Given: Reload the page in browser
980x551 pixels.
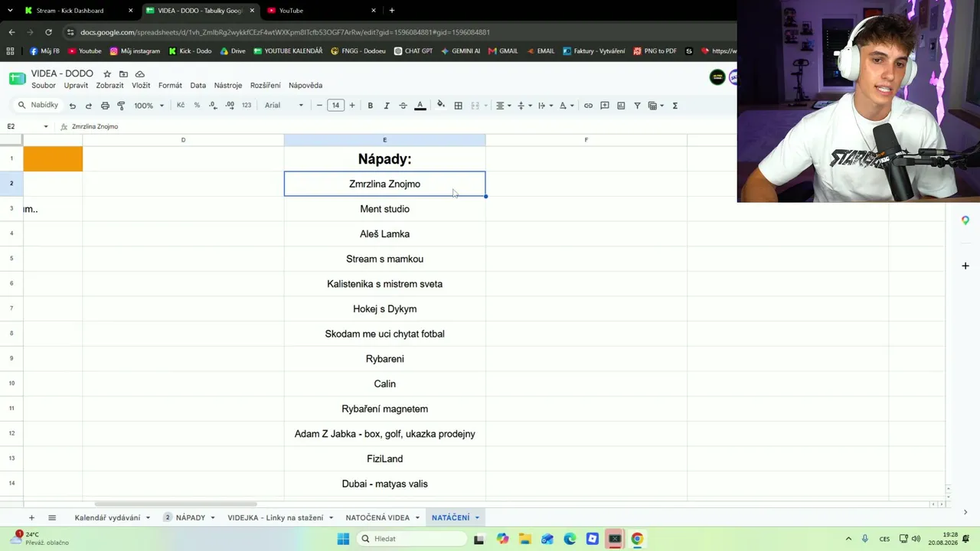Looking at the screenshot, I should tap(48, 32).
